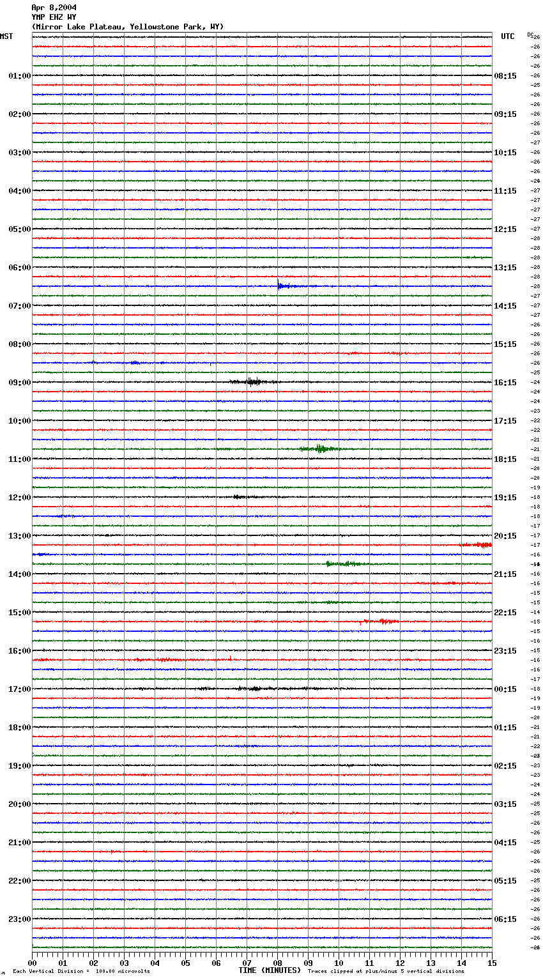Select the 06:00 MST row label

pos(20,268)
